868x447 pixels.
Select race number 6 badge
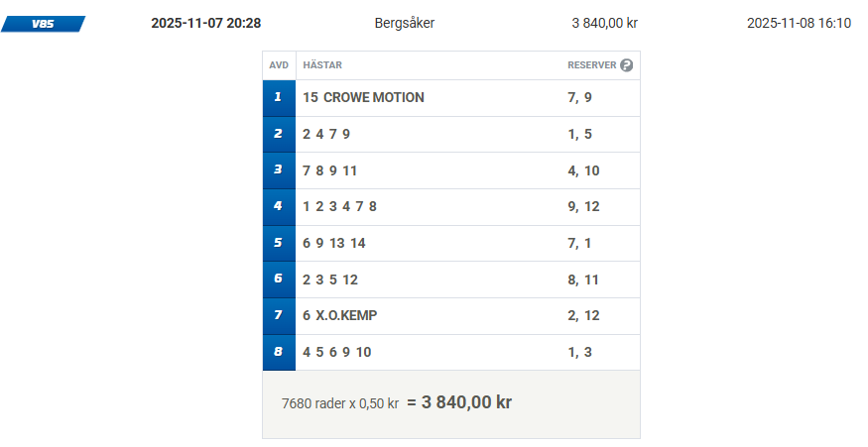(x=279, y=279)
